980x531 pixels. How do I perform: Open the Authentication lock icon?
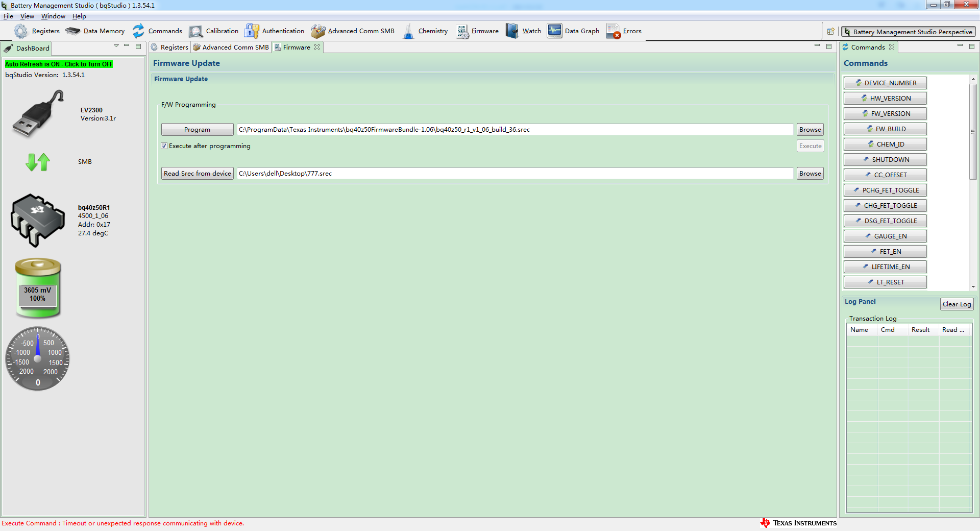click(x=251, y=31)
